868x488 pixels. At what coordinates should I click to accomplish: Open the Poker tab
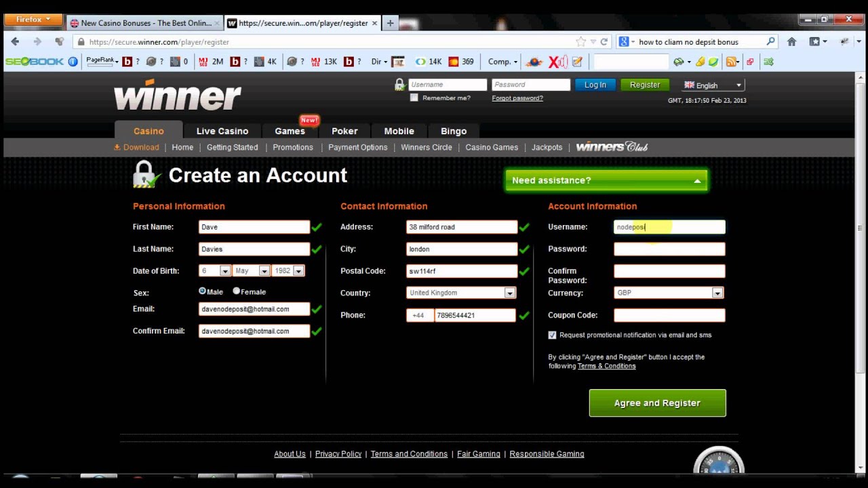[344, 131]
